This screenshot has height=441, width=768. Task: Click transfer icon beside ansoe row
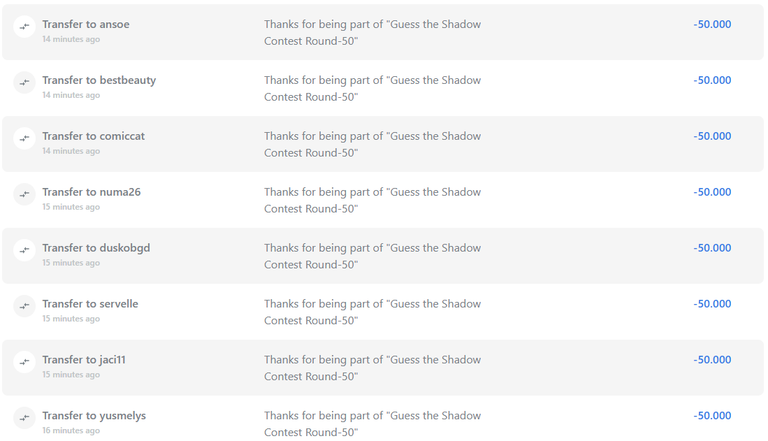(24, 26)
